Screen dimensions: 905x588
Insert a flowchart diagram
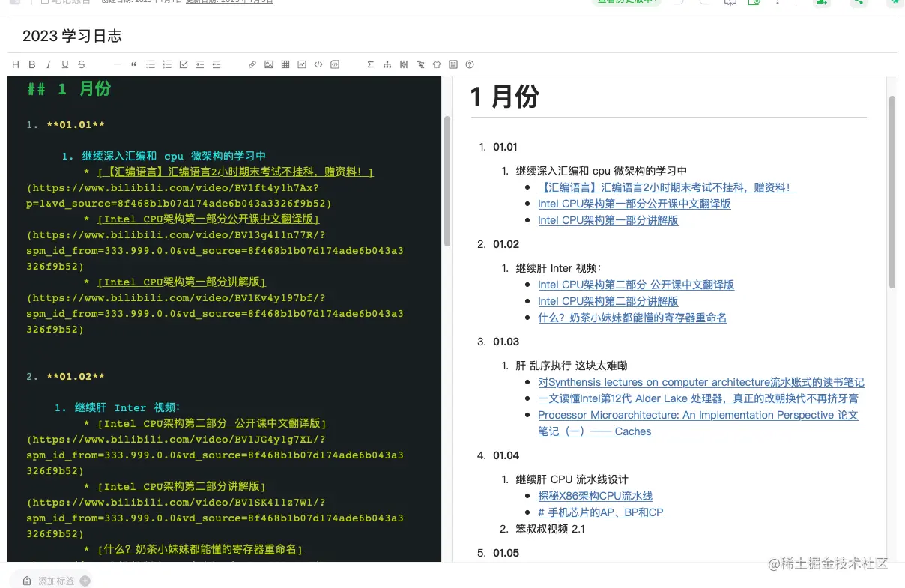[387, 64]
